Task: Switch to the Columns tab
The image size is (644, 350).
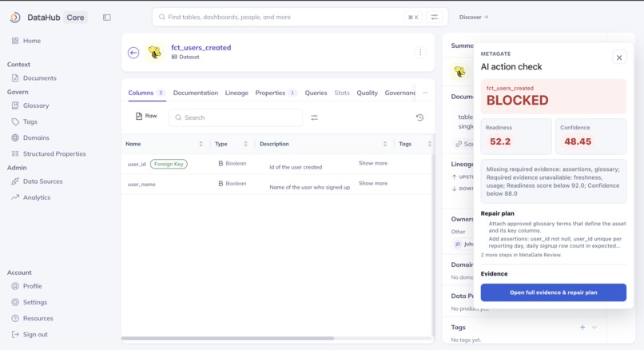Action: (147, 93)
